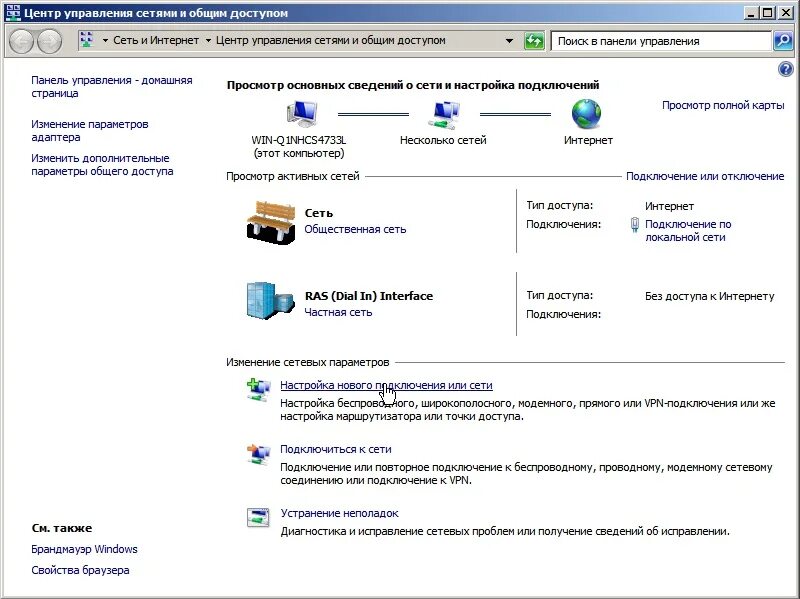Click the window title bar system icon
The image size is (800, 599).
12,13
